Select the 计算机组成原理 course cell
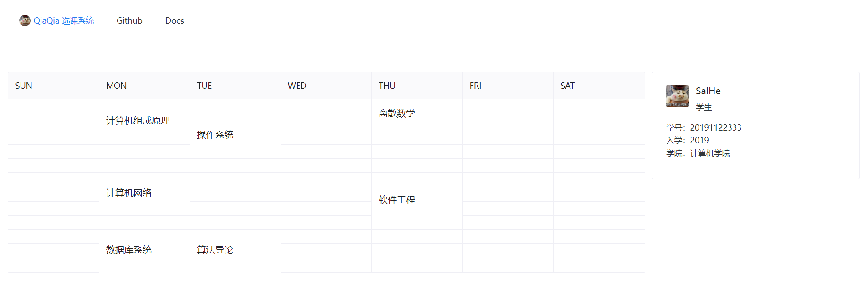Viewport: 868px width, 298px height. click(144, 121)
